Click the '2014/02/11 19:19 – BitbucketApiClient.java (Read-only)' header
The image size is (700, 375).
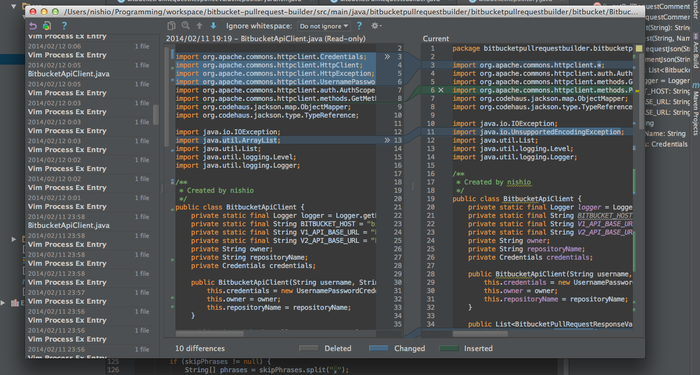pyautogui.click(x=266, y=39)
